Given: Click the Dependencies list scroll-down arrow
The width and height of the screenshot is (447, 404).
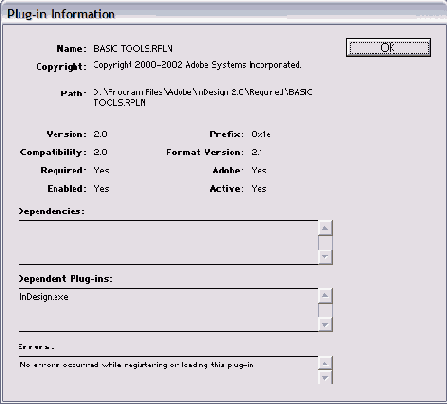Looking at the screenshot, I should (x=325, y=257).
